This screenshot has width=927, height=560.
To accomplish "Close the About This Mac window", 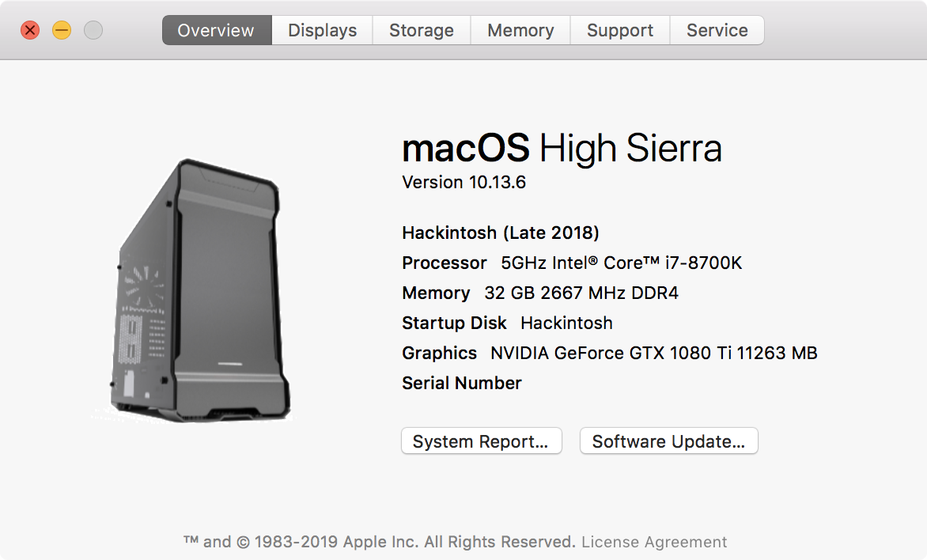I will tap(30, 30).
